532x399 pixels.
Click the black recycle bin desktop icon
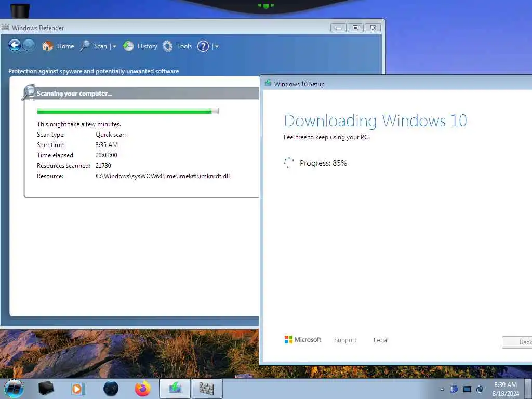20,11
